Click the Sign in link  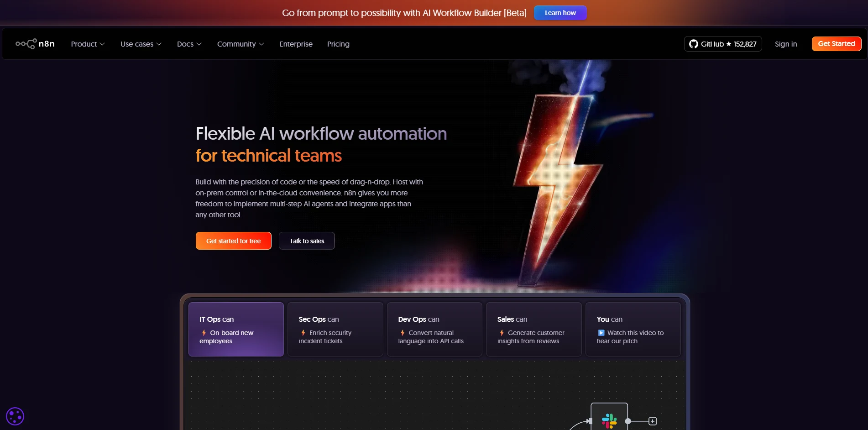(785, 44)
